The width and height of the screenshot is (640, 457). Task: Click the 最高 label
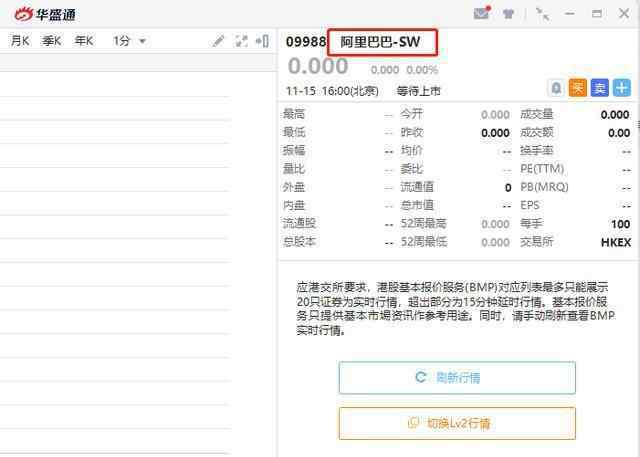(294, 114)
